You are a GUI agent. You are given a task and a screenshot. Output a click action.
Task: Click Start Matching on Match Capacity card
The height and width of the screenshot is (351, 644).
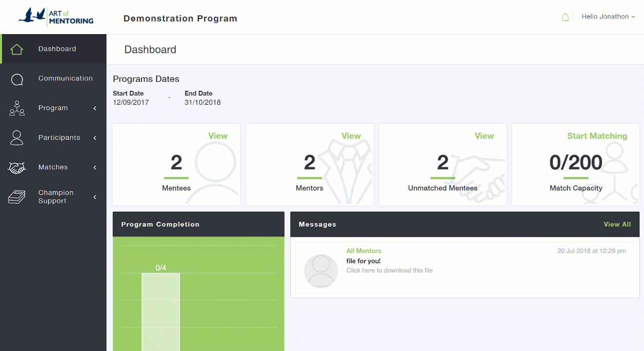coord(597,136)
